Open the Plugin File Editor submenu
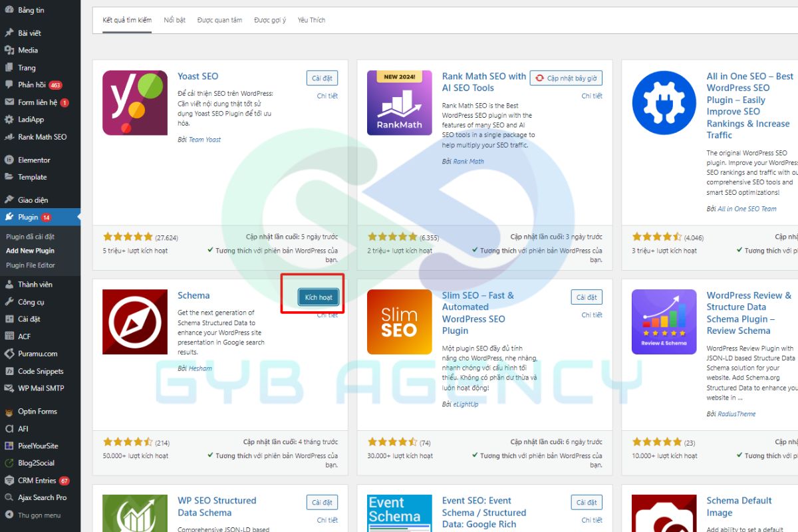The height and width of the screenshot is (532, 798). [x=31, y=265]
